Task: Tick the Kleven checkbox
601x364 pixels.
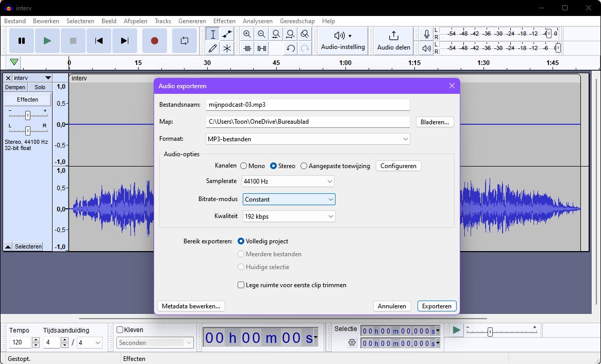Action: 120,330
